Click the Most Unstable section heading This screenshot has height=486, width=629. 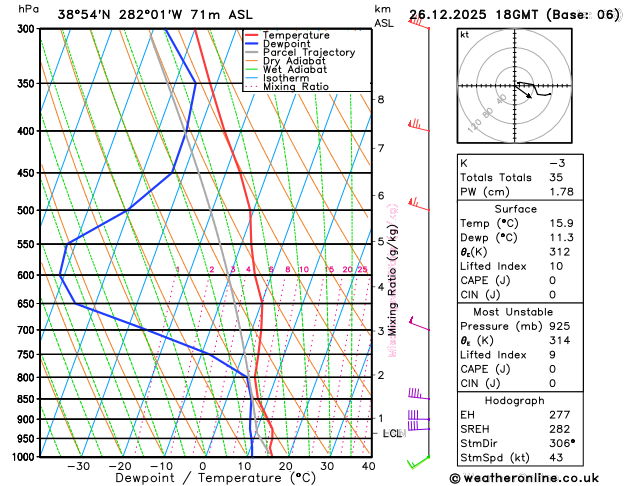513,312
